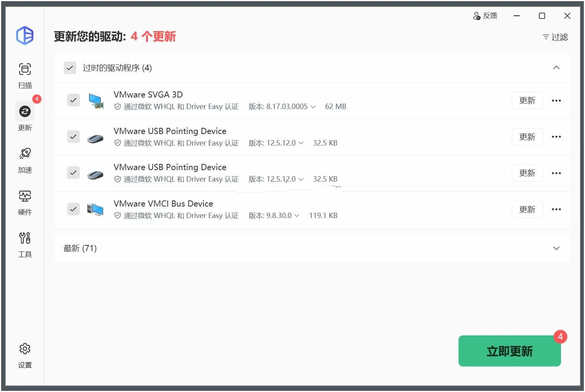Maximize the Driver Easy window

coord(542,16)
